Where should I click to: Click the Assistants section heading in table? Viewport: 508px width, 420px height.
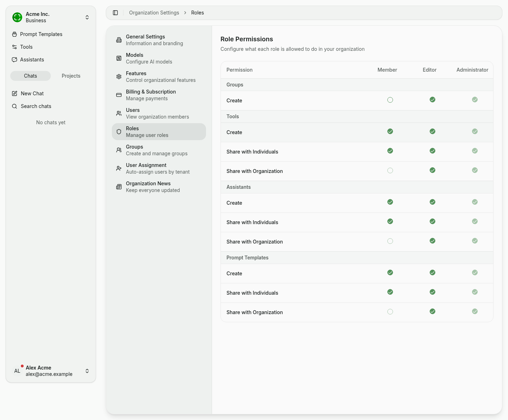[238, 187]
